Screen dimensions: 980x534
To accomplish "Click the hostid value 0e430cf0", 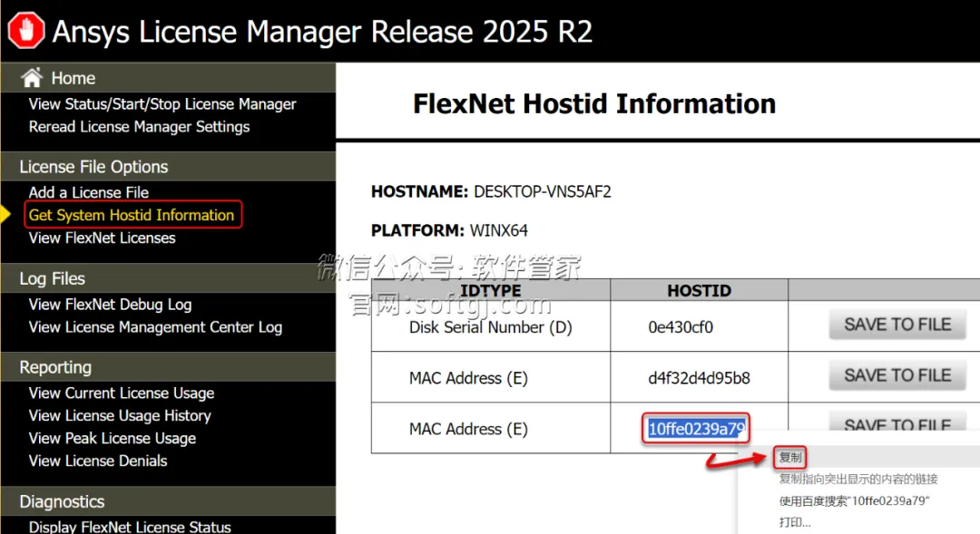I will [x=681, y=327].
